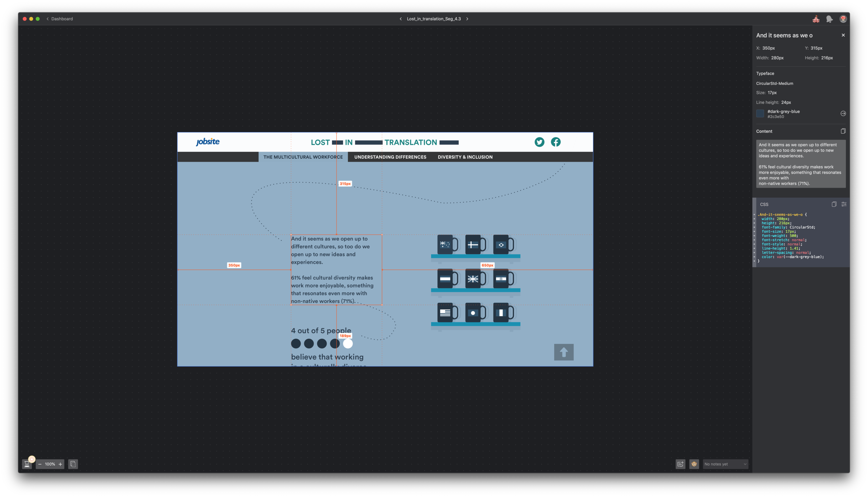Add a new note with comment-plus icon
Image resolution: width=868 pixels, height=497 pixels.
click(x=680, y=464)
